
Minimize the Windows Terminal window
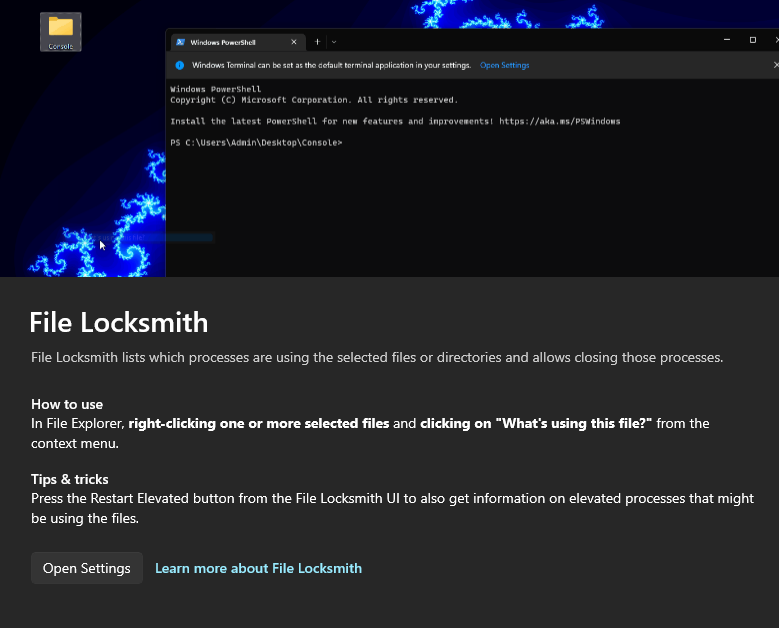727,40
